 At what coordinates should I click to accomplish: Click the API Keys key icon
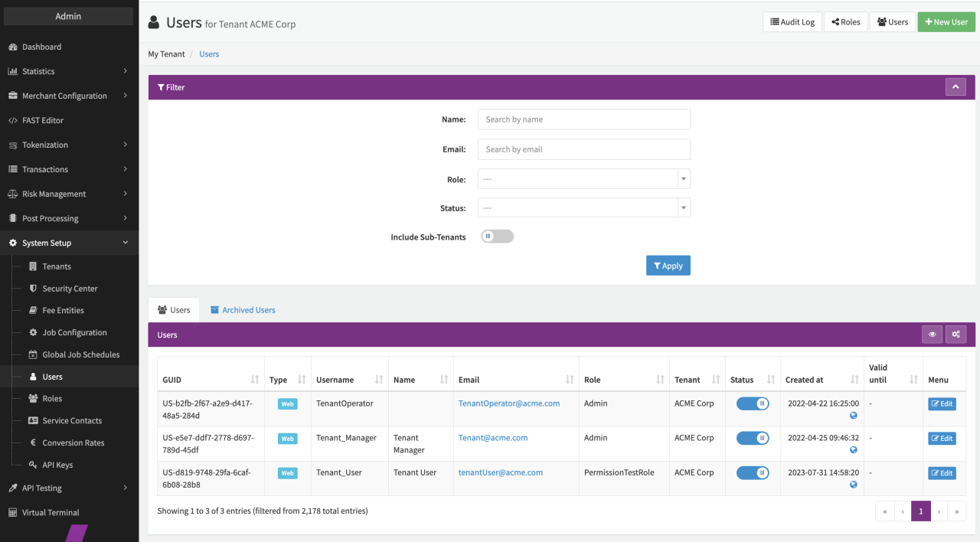tap(33, 465)
